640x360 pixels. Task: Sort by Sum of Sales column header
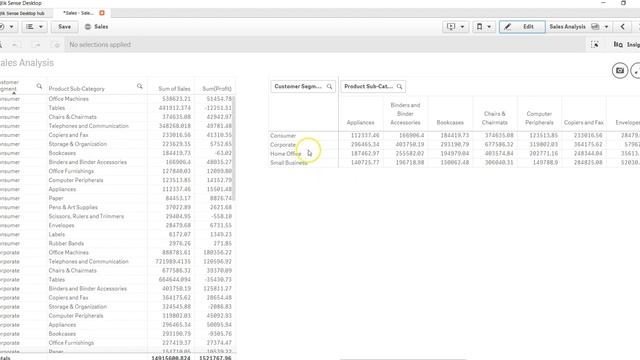tap(174, 89)
